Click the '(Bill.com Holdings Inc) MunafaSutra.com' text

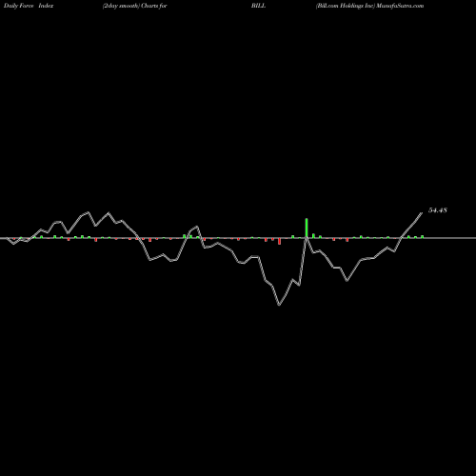tap(369, 6)
